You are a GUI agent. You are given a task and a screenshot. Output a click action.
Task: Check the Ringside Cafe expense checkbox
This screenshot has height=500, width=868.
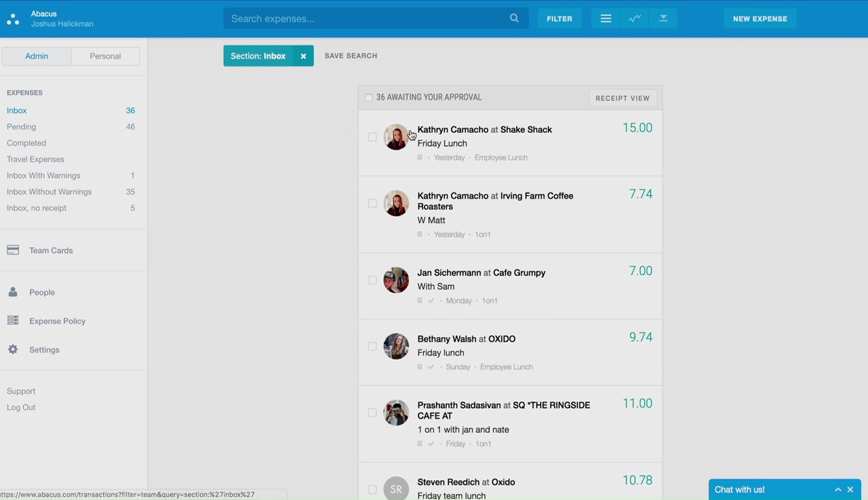click(372, 413)
